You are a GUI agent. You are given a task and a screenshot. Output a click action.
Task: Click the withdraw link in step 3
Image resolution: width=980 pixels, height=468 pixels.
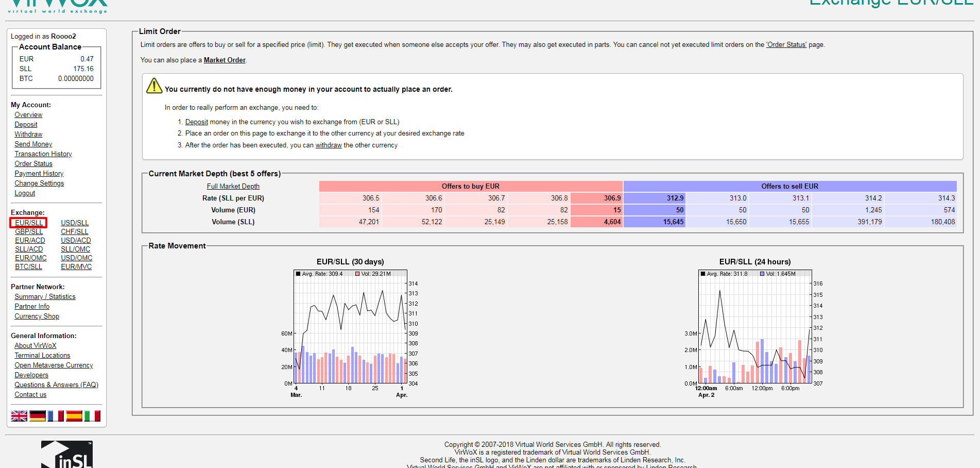point(329,145)
